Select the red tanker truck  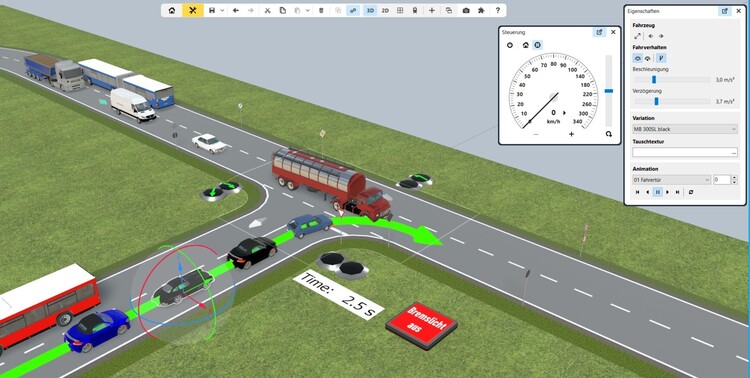tap(332, 183)
